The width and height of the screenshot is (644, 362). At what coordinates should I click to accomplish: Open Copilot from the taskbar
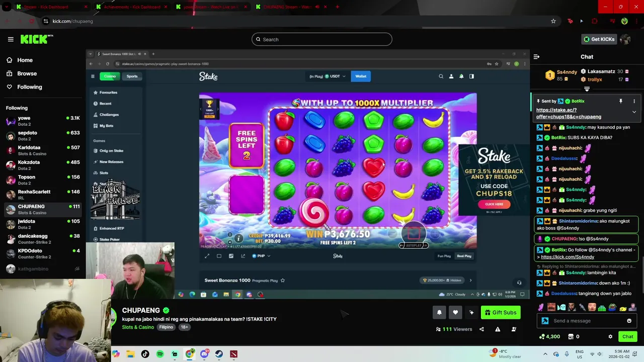tap(116, 354)
